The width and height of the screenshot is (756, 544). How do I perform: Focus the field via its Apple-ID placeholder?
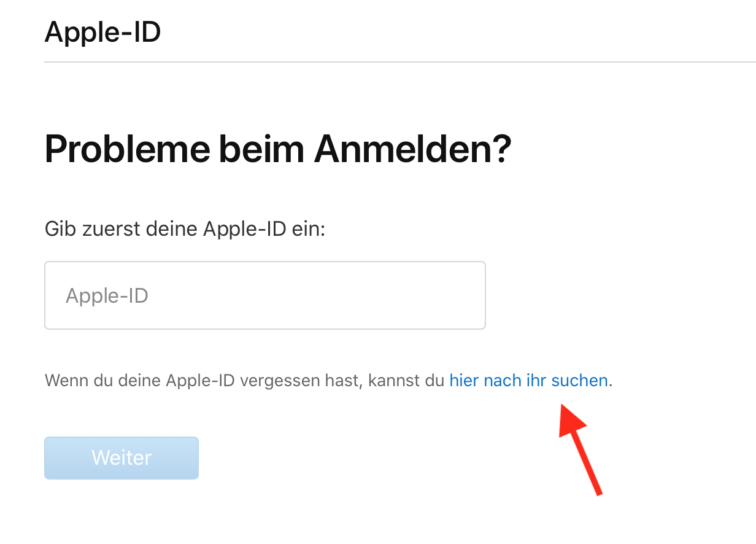pyautogui.click(x=107, y=296)
